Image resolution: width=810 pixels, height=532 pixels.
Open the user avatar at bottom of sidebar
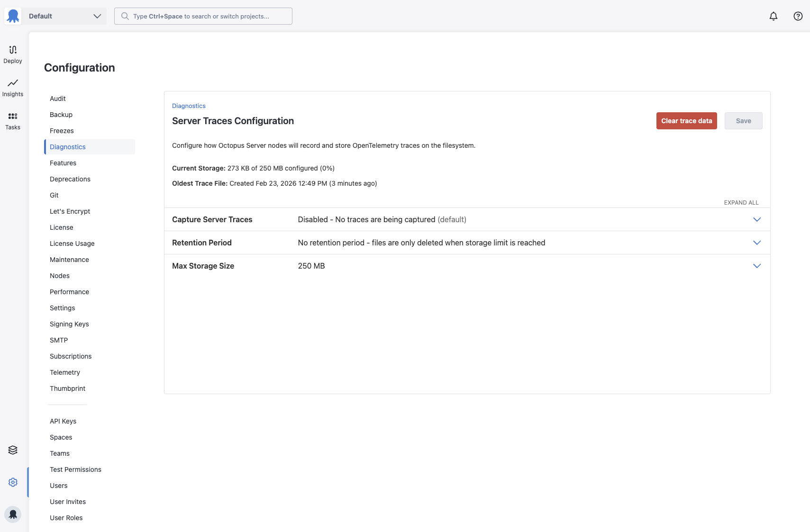(13, 514)
